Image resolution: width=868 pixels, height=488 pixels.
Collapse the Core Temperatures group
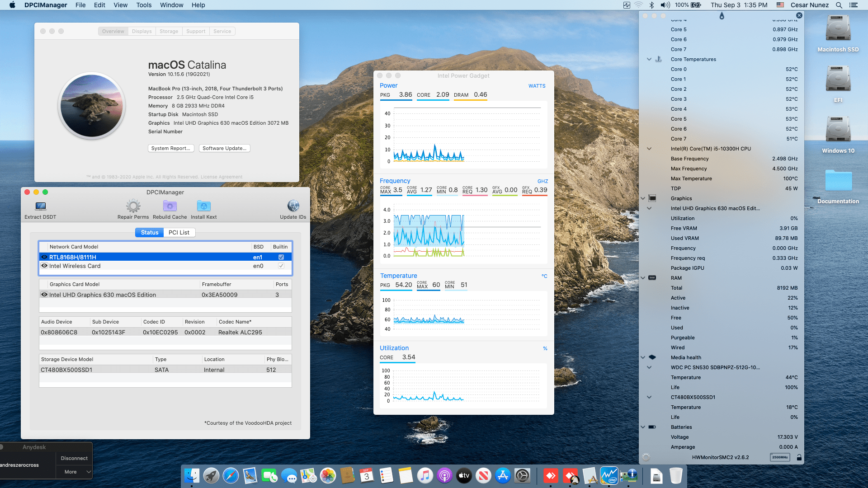tap(649, 59)
